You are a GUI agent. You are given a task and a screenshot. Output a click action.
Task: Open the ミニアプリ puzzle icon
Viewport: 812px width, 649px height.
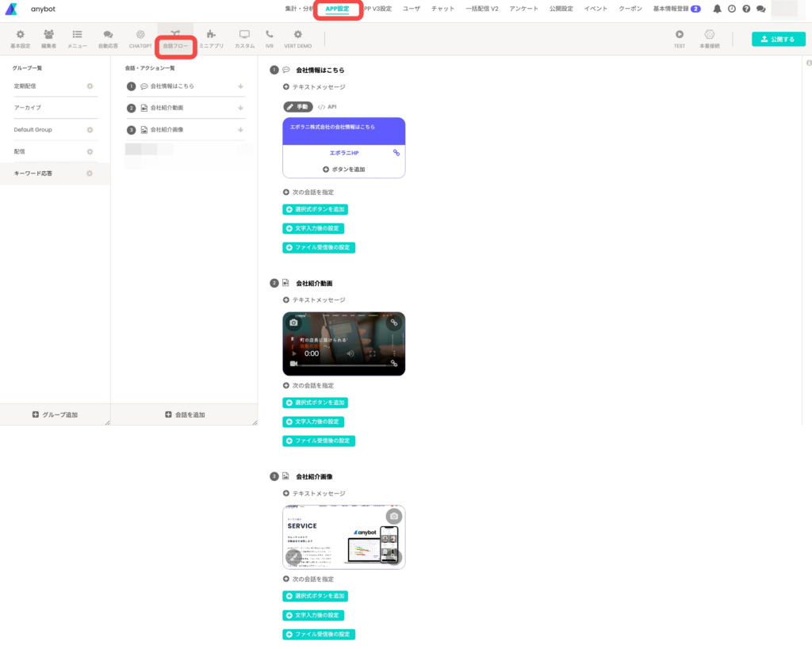click(210, 35)
